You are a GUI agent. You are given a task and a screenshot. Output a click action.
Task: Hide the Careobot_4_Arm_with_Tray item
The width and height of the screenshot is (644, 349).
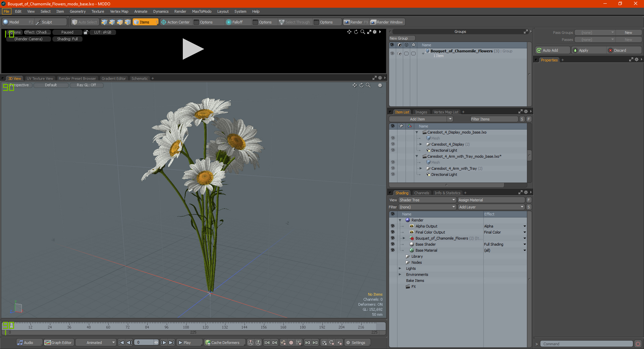(x=393, y=168)
